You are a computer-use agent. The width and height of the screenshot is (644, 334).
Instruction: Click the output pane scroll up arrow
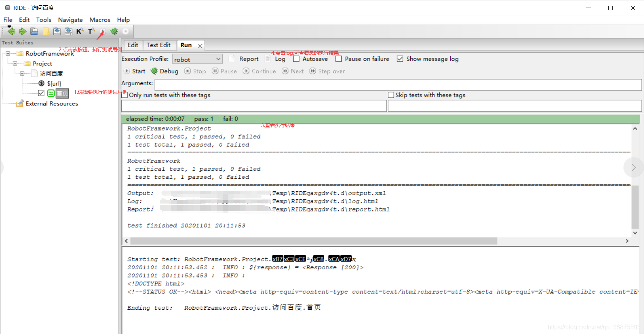point(635,129)
